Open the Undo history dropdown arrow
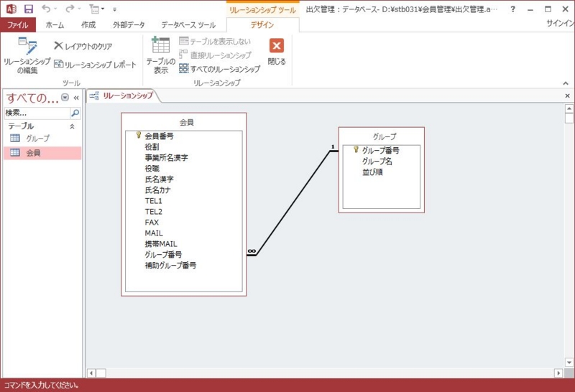 tap(55, 9)
